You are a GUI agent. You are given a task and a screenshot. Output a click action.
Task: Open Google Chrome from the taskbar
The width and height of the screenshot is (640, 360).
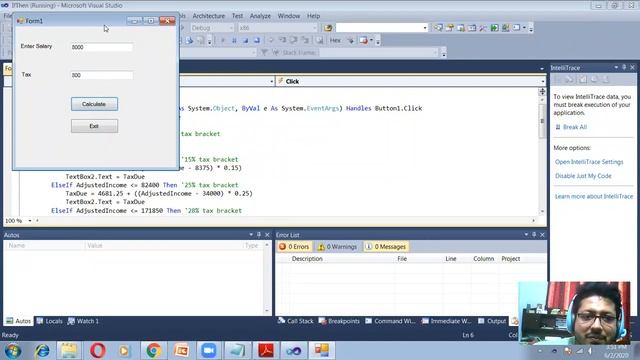tap(153, 350)
